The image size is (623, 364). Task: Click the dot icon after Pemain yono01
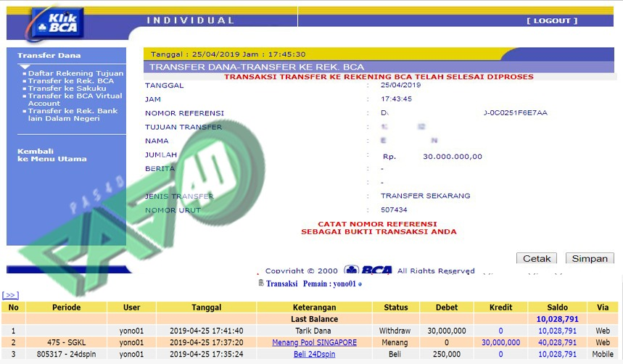360,284
